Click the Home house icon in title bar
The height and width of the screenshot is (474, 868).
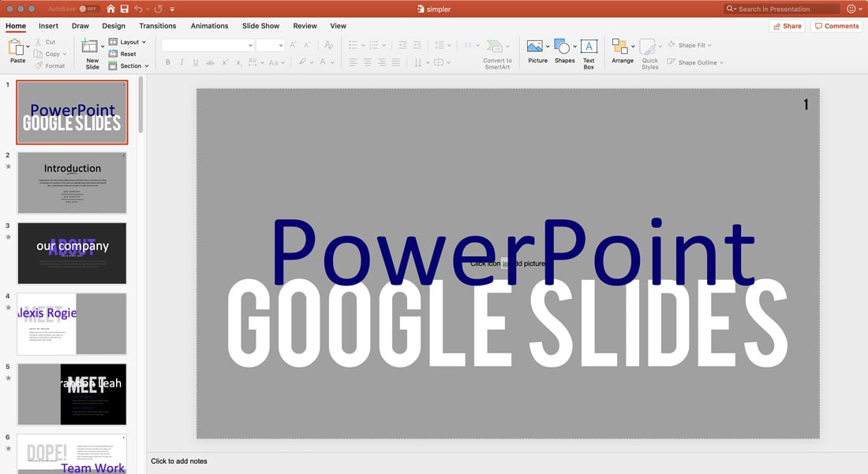[110, 9]
